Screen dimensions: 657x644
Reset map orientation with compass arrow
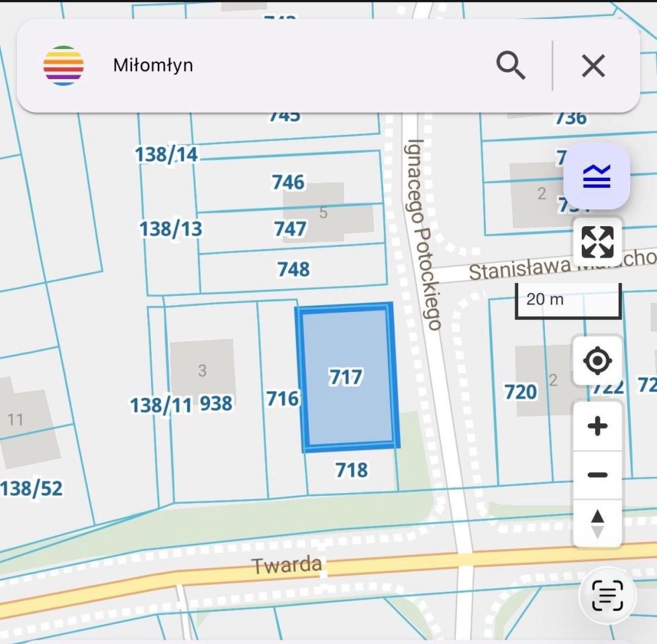coord(597,523)
